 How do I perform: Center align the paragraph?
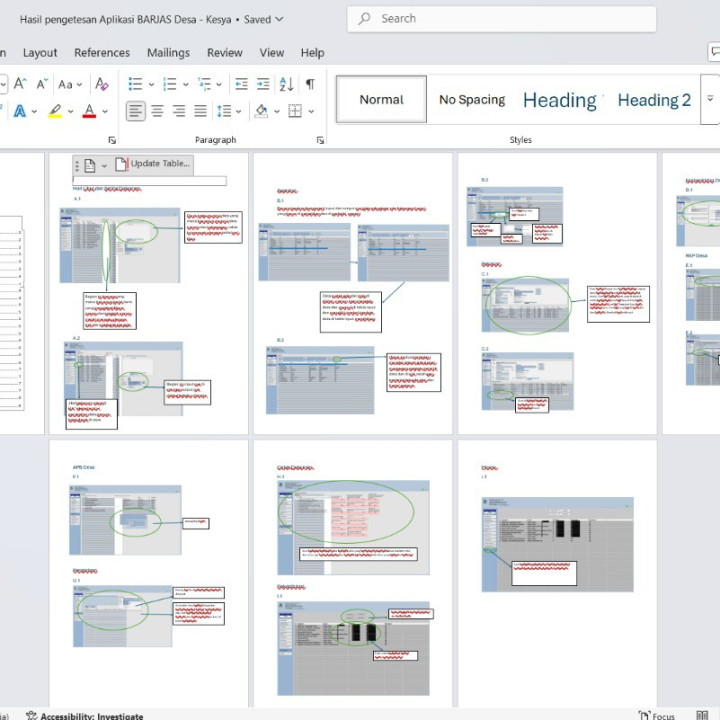(x=157, y=111)
